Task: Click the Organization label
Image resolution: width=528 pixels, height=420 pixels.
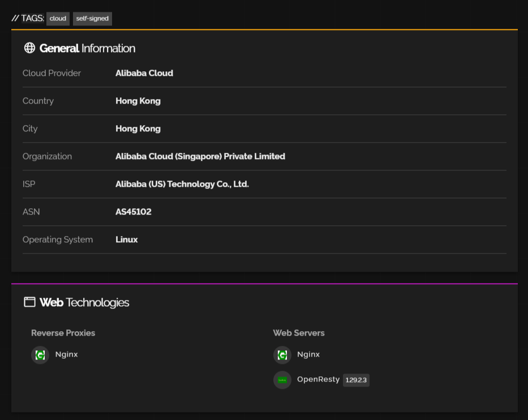Action: click(x=47, y=156)
